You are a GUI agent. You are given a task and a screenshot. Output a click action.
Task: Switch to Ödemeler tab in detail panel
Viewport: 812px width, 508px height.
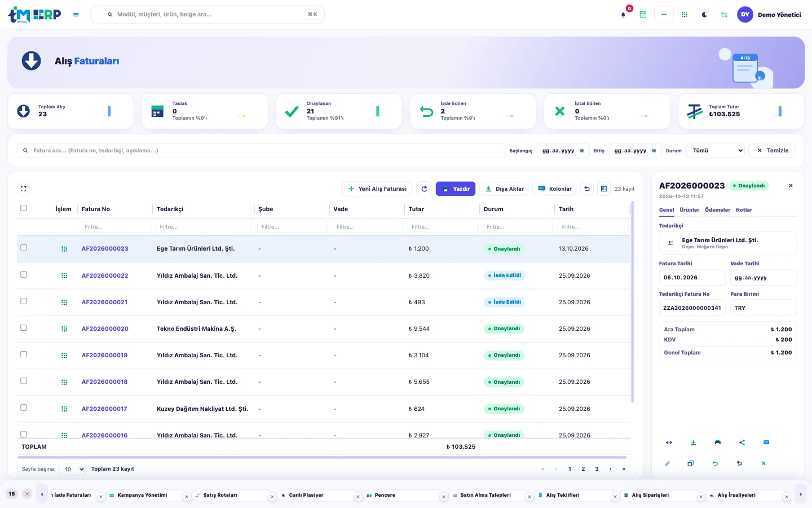click(717, 210)
